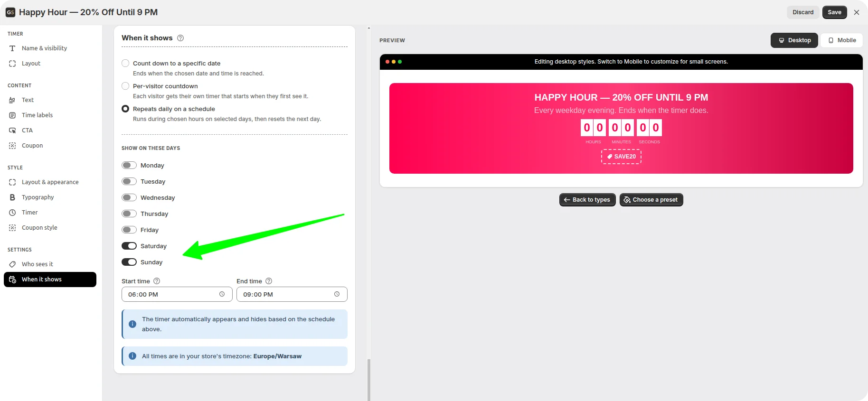Screen dimensions: 868x401
Task: Click the SAVE20 coupon tag in preview
Action: 621,157
